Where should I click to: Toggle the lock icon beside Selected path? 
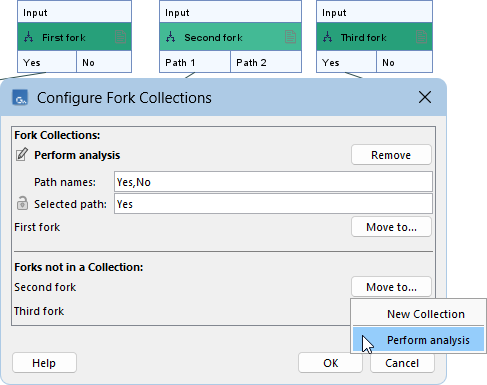click(x=22, y=203)
